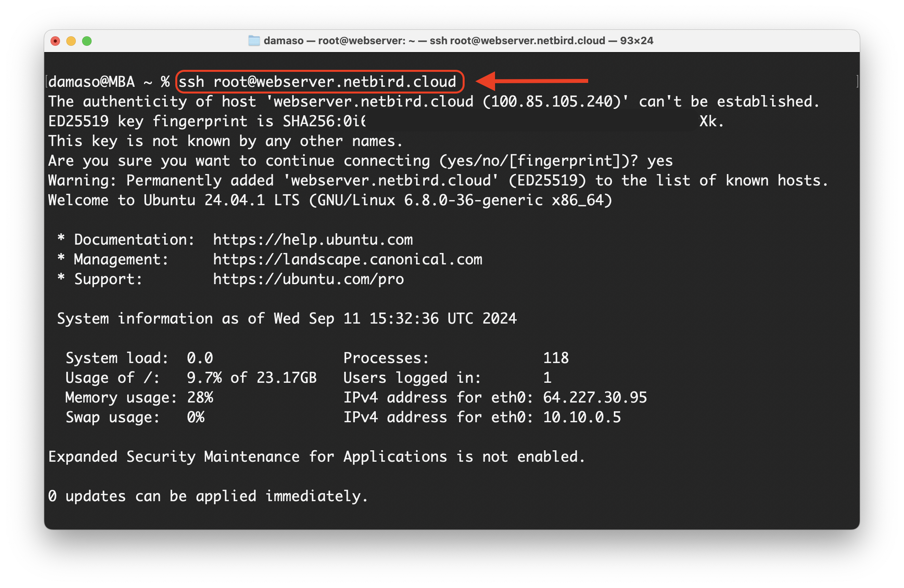Click the Memory usage 28% value
This screenshot has width=904, height=588.
click(201, 397)
